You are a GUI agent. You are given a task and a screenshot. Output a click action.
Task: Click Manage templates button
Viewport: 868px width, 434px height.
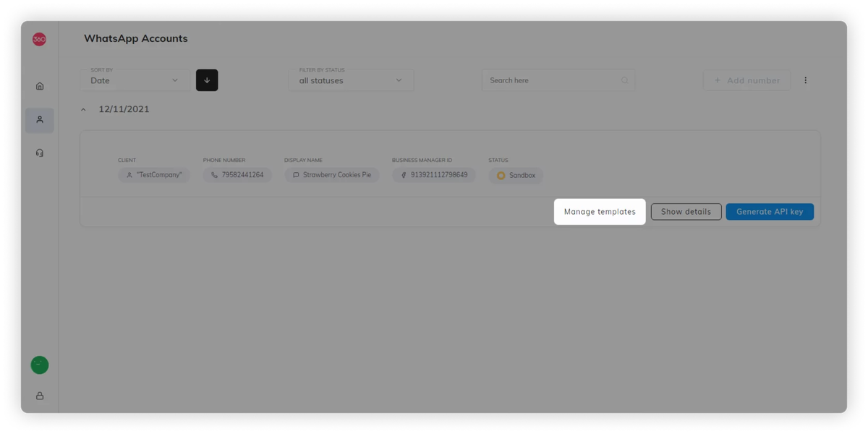pyautogui.click(x=600, y=212)
